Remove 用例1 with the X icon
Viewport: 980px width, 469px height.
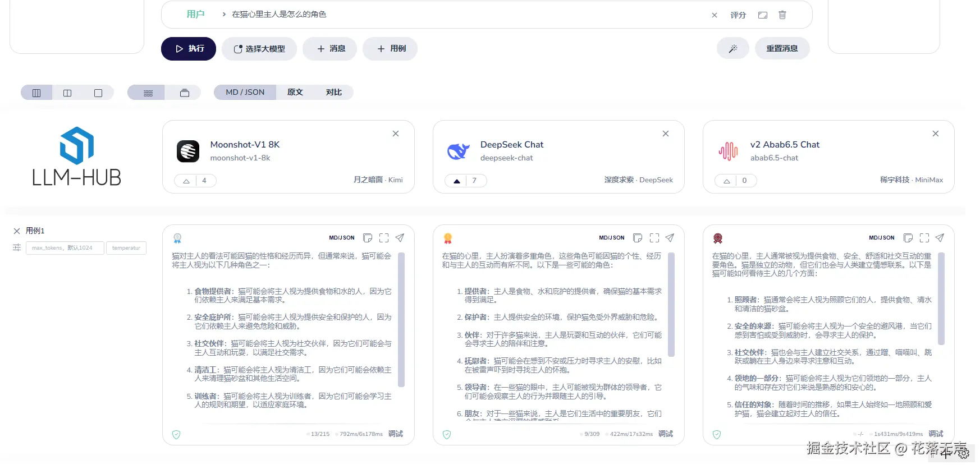pyautogui.click(x=17, y=231)
